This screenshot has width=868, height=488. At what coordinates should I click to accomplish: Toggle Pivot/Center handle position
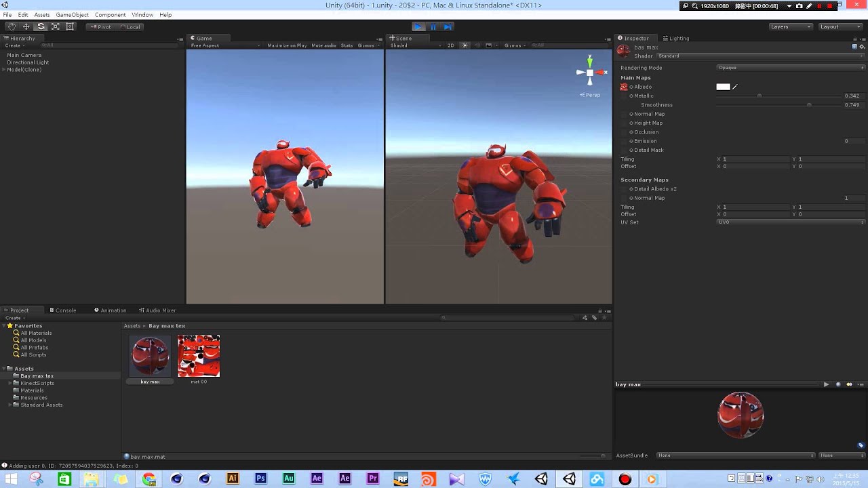100,26
